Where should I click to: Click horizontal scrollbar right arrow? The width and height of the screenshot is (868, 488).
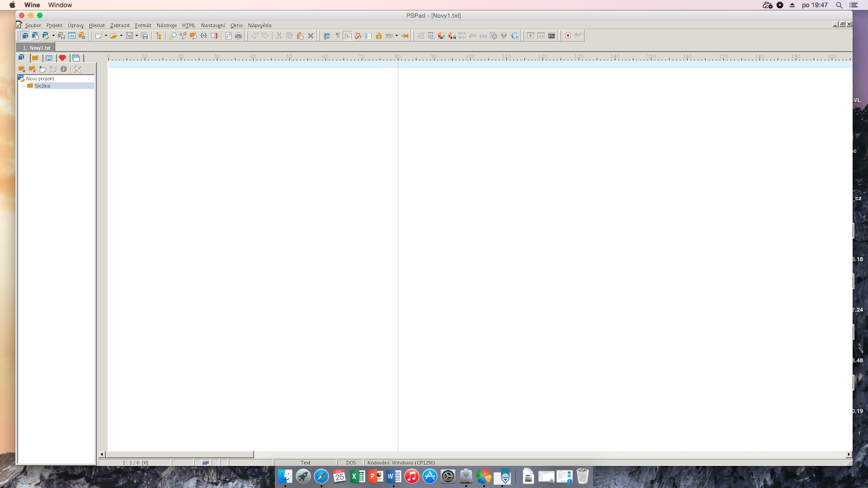(849, 454)
